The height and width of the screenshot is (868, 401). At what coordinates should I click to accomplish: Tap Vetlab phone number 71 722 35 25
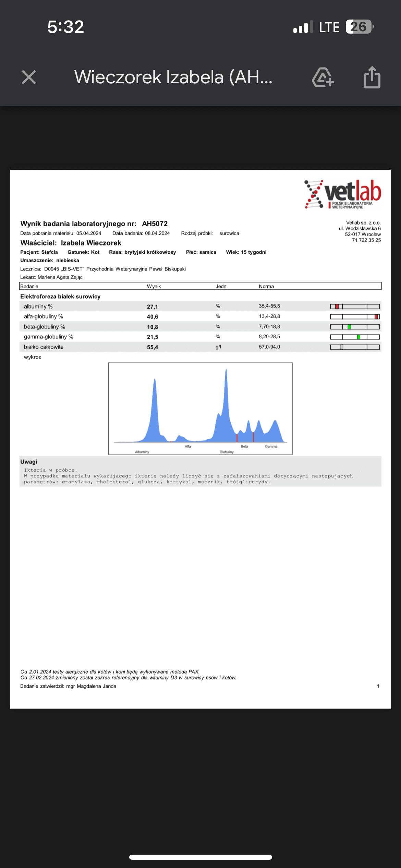[366, 240]
